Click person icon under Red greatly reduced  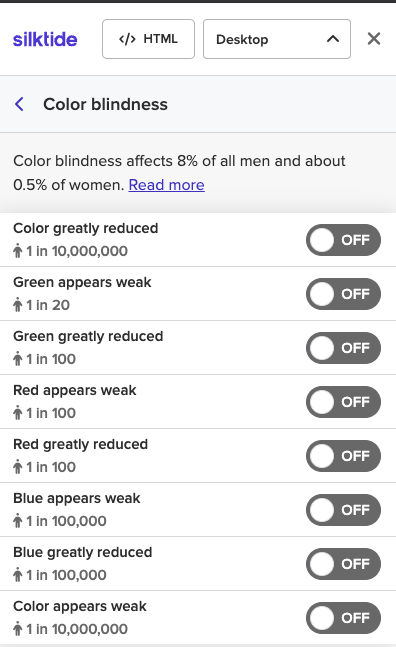click(17, 467)
